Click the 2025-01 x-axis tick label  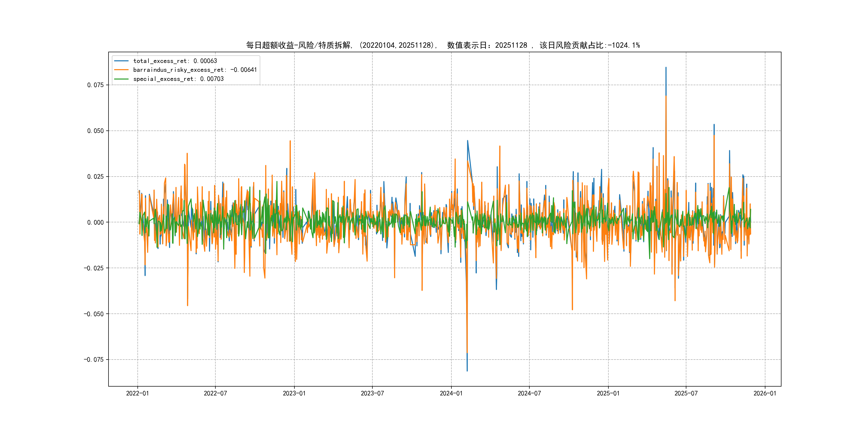[608, 393]
